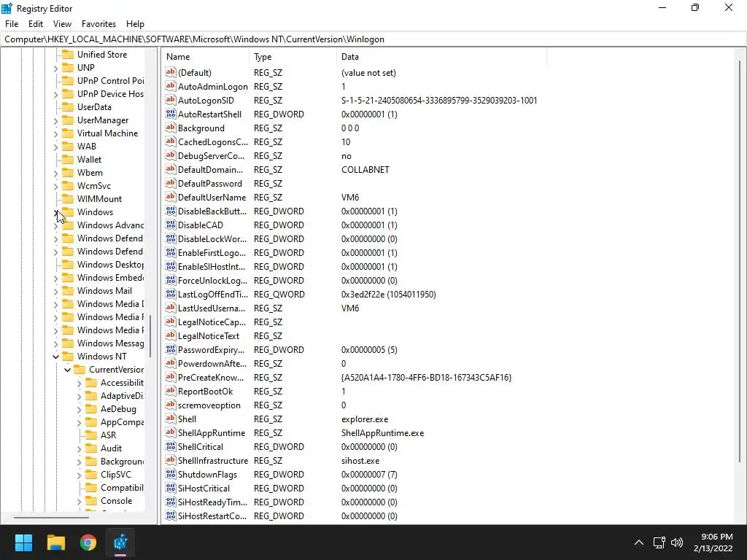Image resolution: width=747 pixels, height=560 pixels.
Task: Sort values by Name column header
Action: click(205, 56)
